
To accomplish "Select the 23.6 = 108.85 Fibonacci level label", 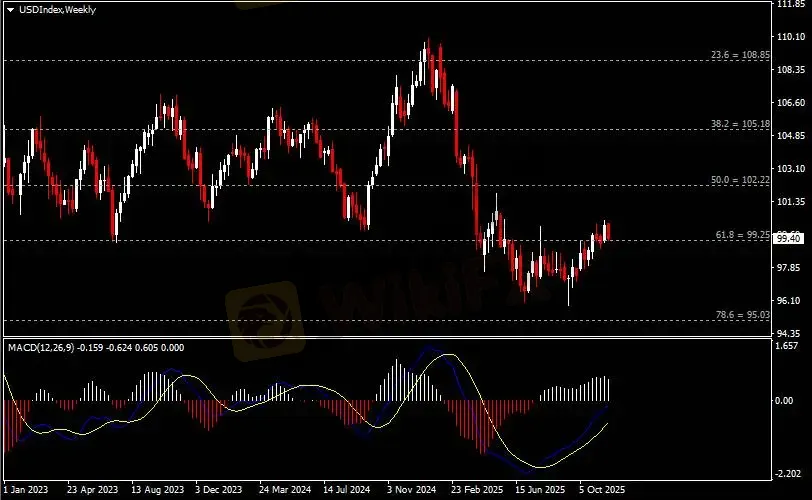I will coord(740,54).
